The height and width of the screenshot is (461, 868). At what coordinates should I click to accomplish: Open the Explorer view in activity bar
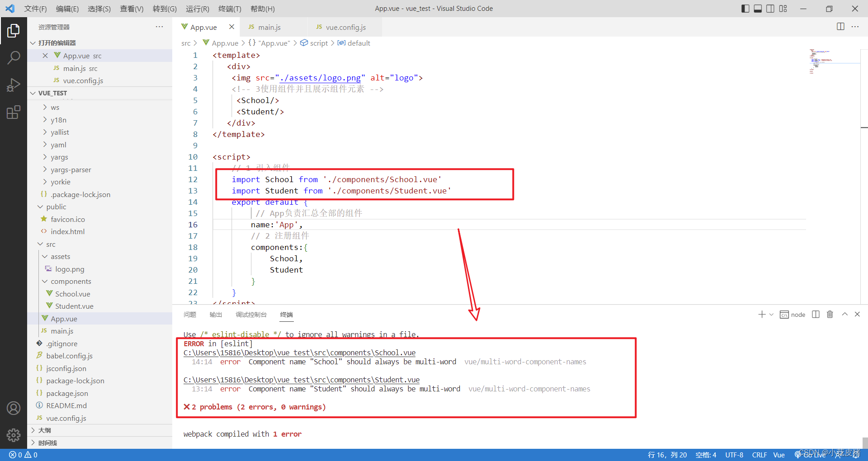(x=14, y=31)
